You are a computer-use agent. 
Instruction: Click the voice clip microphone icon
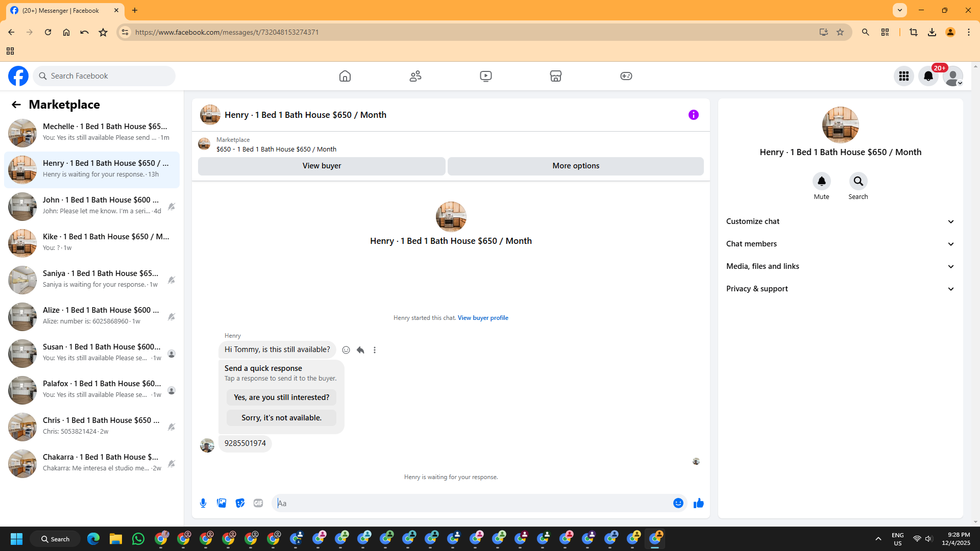203,503
